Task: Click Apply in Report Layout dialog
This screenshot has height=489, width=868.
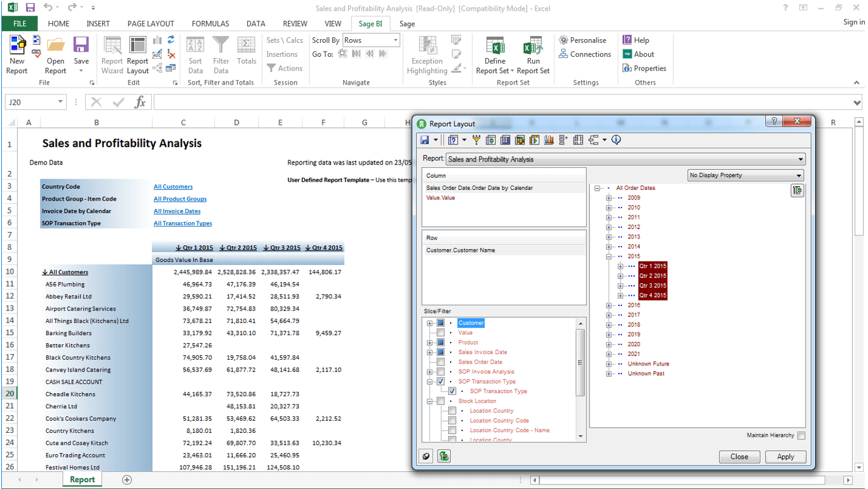Action: point(785,457)
